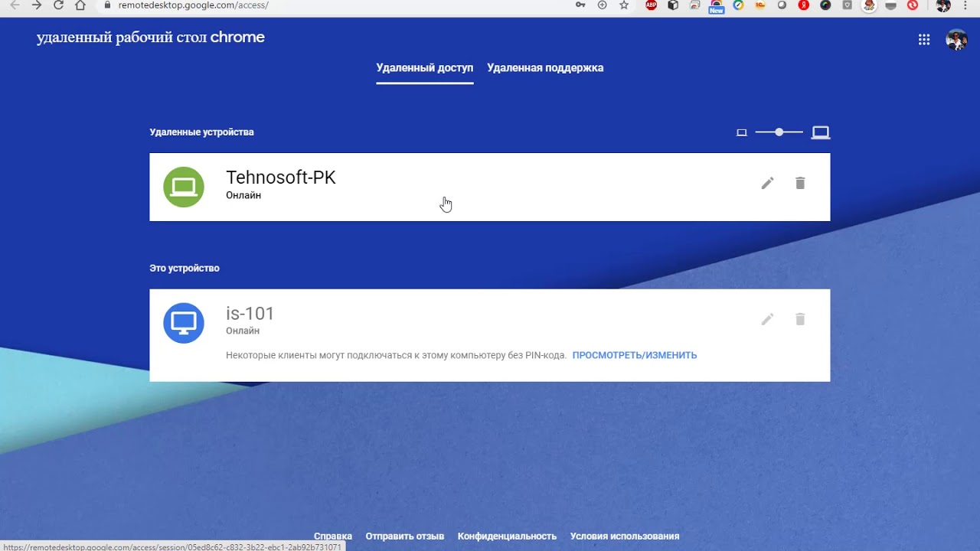Image resolution: width=980 pixels, height=551 pixels.
Task: Open the Справка footer link
Action: [x=333, y=536]
